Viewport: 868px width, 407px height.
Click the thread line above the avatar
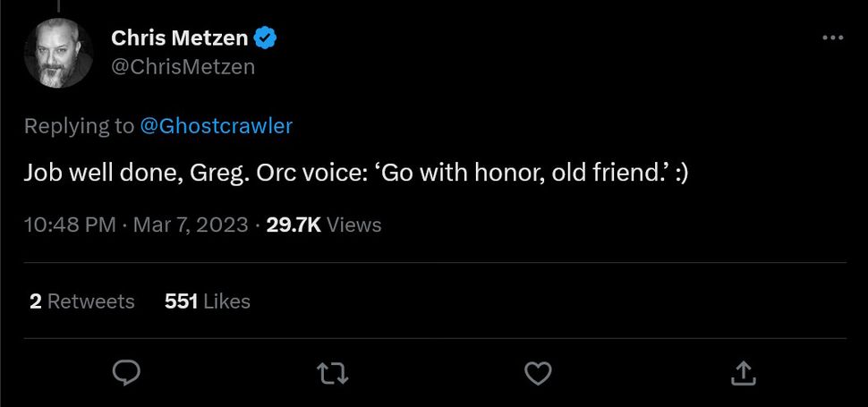58,5
